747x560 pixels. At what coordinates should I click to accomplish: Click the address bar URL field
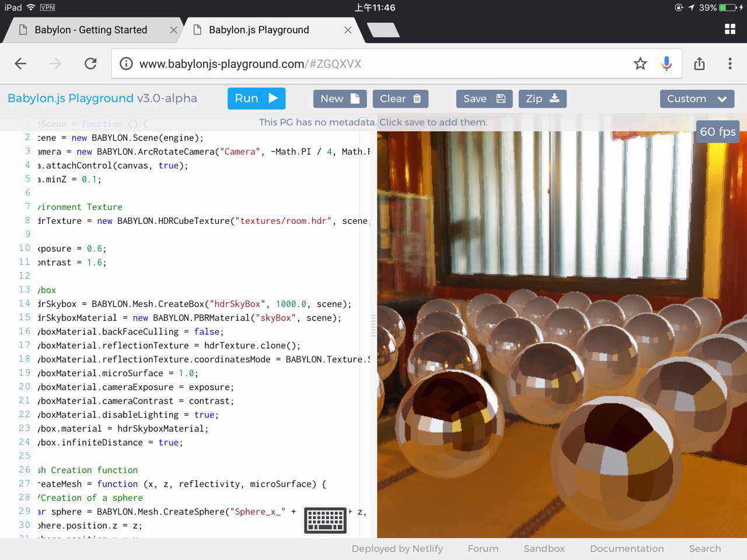click(x=397, y=64)
